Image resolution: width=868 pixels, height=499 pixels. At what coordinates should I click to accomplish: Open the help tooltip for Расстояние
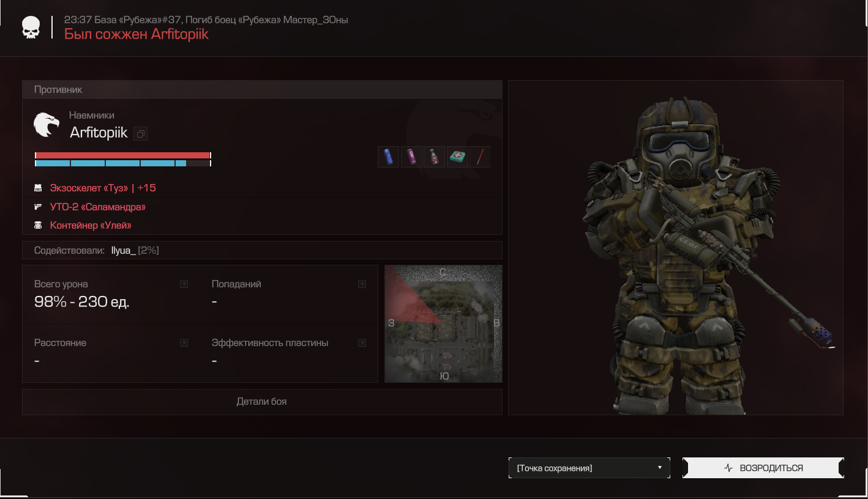pos(184,343)
